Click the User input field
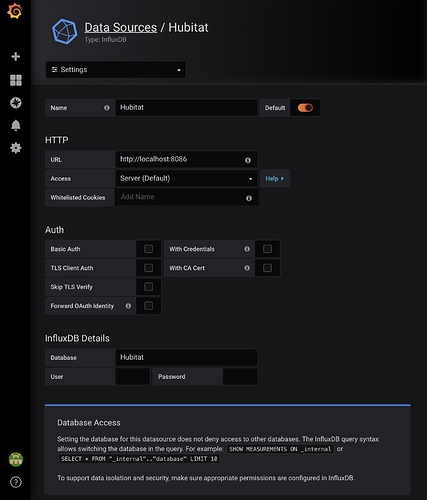 133,376
